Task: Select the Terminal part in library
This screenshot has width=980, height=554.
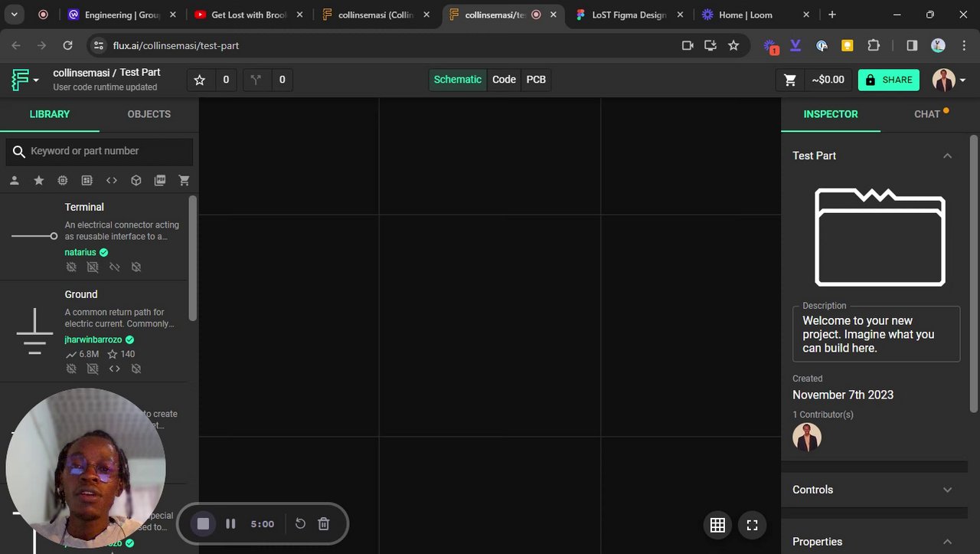Action: (94, 237)
